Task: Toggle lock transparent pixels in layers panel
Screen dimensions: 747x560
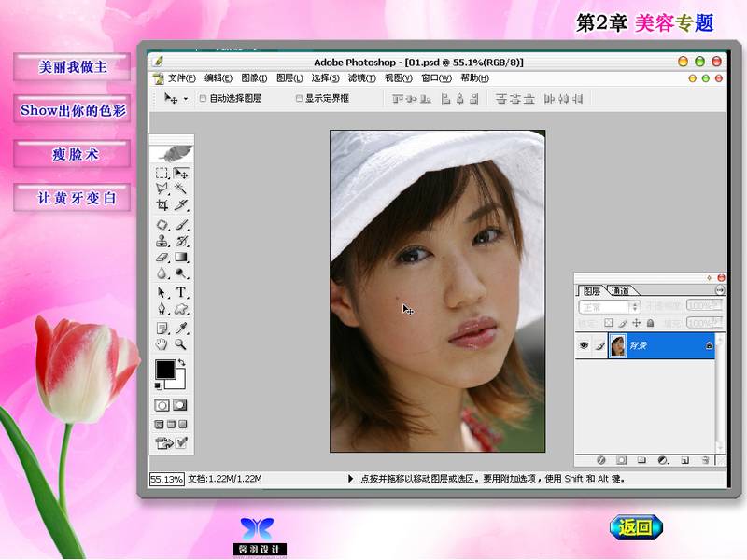Action: (x=609, y=323)
